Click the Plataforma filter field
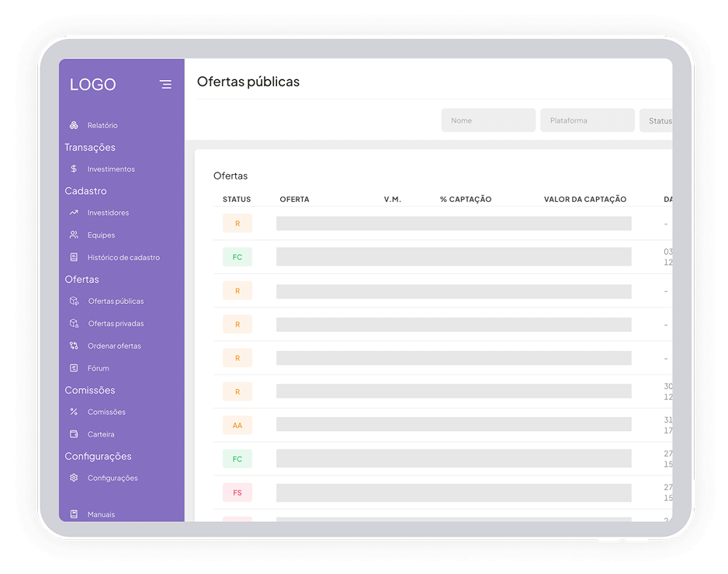Image resolution: width=728 pixels, height=574 pixels. tap(588, 120)
